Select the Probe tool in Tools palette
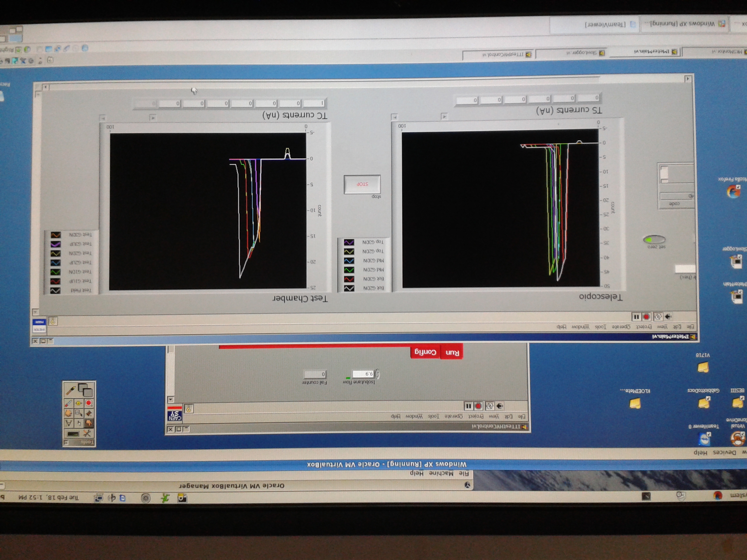Image resolution: width=747 pixels, height=560 pixels. pyautogui.click(x=79, y=403)
